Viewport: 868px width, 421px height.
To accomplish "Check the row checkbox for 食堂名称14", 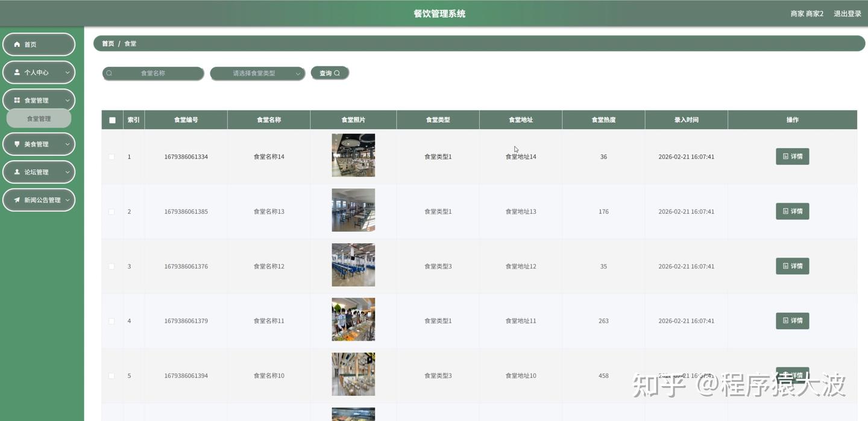I will (112, 157).
